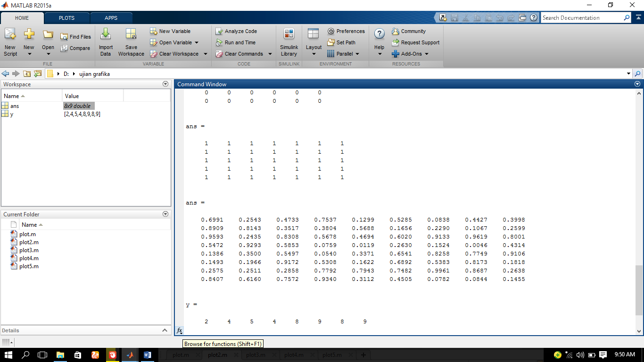Click the Help question mark icon in ribbon
The height and width of the screenshot is (362, 644).
tap(380, 34)
